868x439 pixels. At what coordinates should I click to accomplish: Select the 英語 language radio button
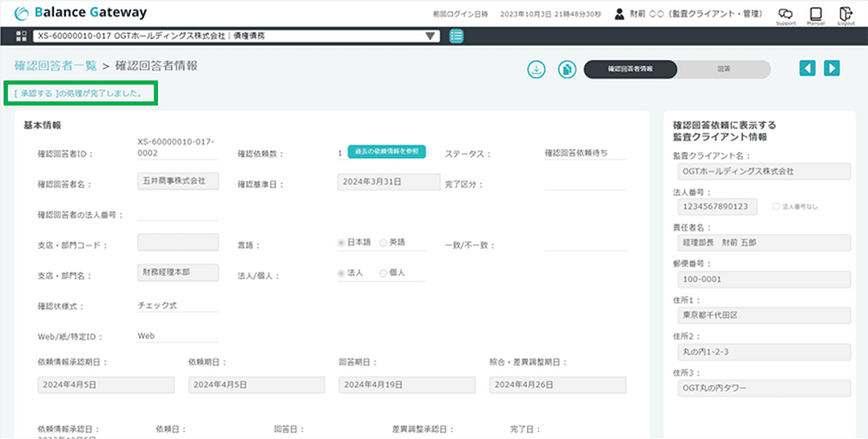[384, 242]
